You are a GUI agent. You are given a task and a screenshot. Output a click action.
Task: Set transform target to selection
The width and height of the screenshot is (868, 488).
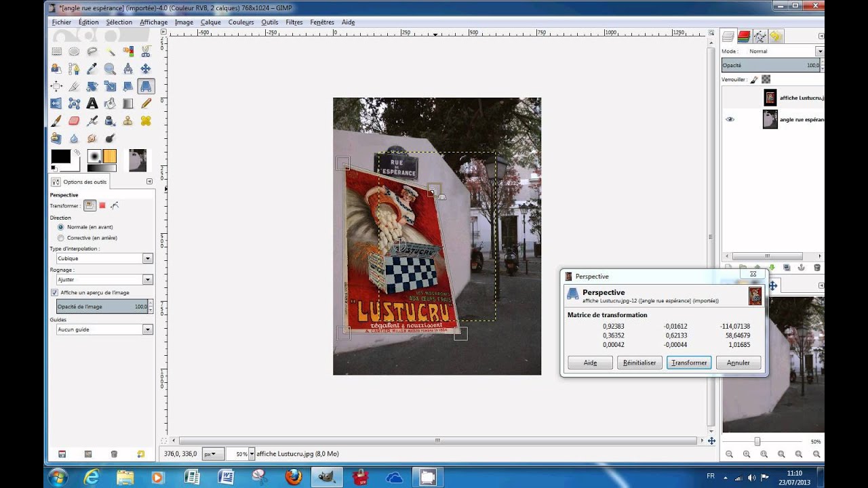point(102,205)
